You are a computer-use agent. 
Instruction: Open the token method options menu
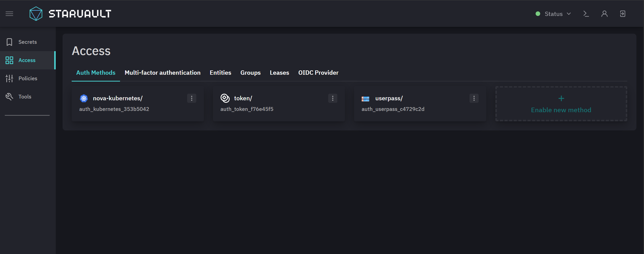click(x=333, y=98)
